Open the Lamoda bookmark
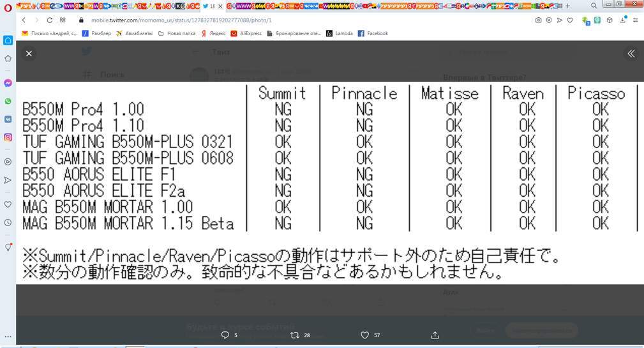This screenshot has width=644, height=348. pos(340,33)
